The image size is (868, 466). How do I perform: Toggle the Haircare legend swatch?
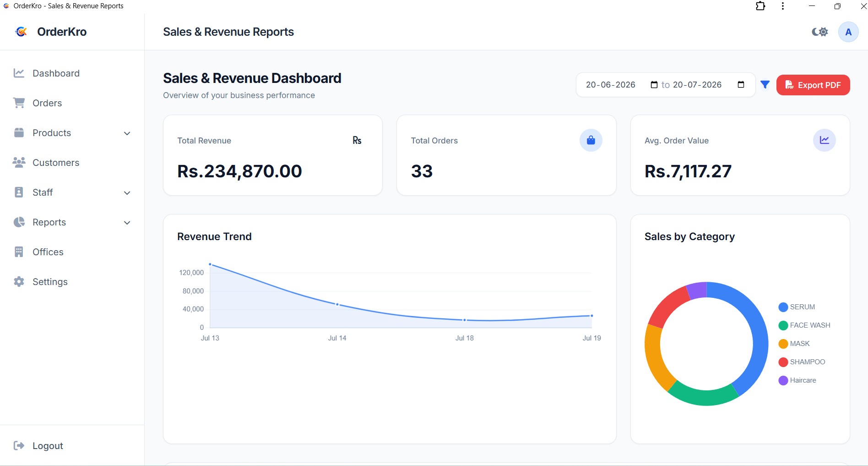click(783, 380)
